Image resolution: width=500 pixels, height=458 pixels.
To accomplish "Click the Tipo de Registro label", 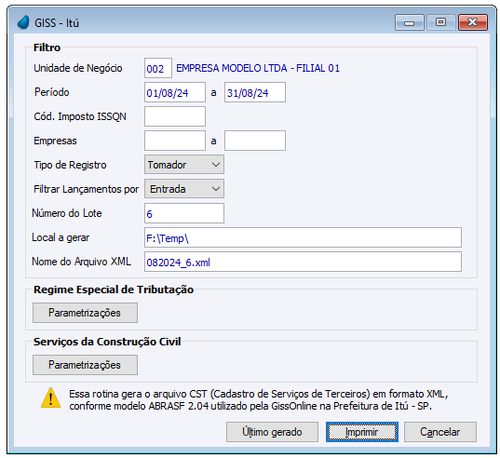I will tap(70, 165).
